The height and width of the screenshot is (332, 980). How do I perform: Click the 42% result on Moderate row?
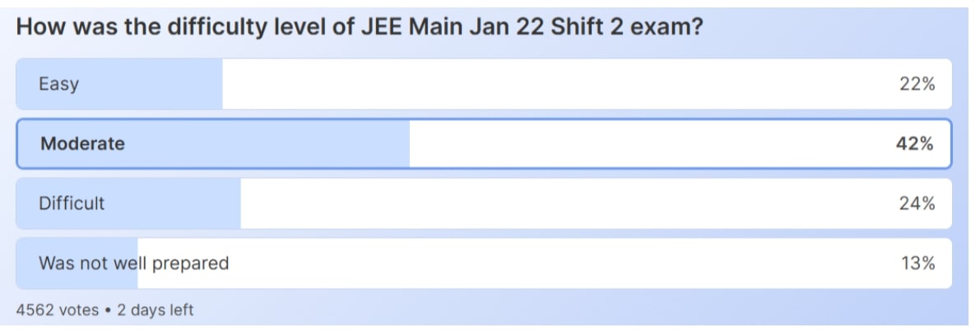914,144
